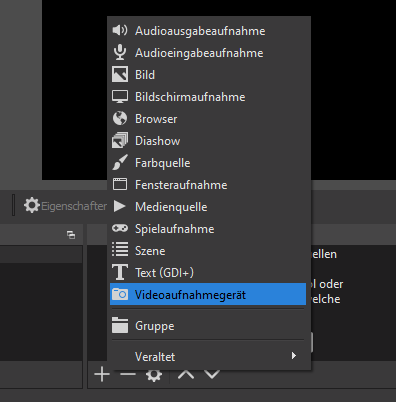Select Farbquelle menu entry
This screenshot has width=396, height=402.
coord(208,163)
